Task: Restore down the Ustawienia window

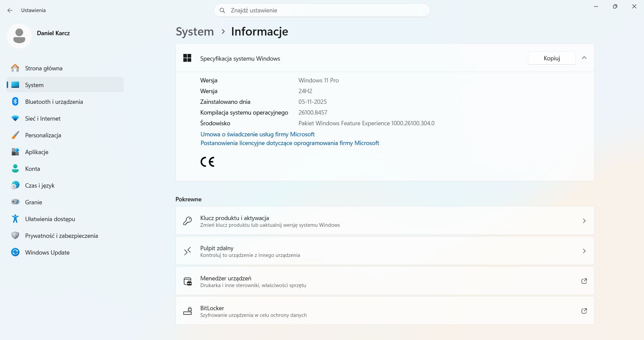Action: tap(615, 6)
